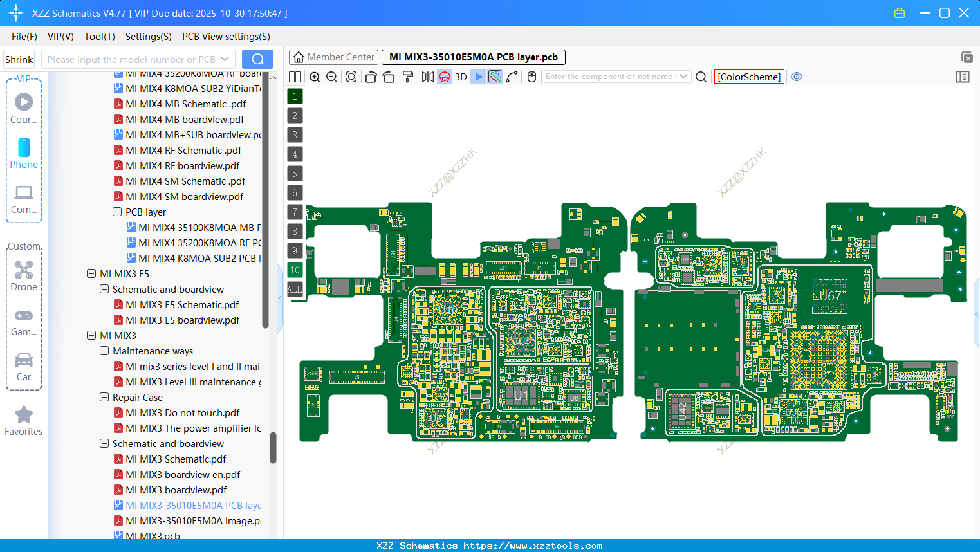Switch to the MI MIX3-35010E5M0A PCB layer tab
This screenshot has width=980, height=552.
pyautogui.click(x=472, y=57)
